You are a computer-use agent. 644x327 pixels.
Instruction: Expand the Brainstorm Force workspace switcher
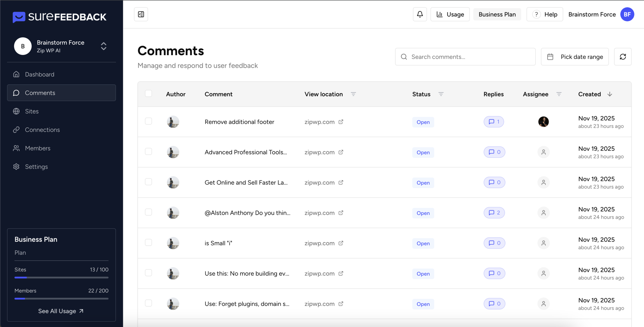(103, 46)
